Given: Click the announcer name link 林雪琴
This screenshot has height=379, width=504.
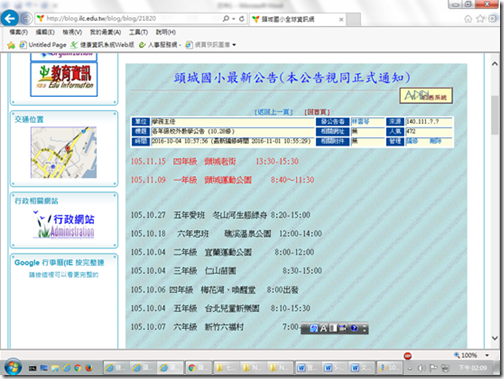Looking at the screenshot, I should click(360, 122).
